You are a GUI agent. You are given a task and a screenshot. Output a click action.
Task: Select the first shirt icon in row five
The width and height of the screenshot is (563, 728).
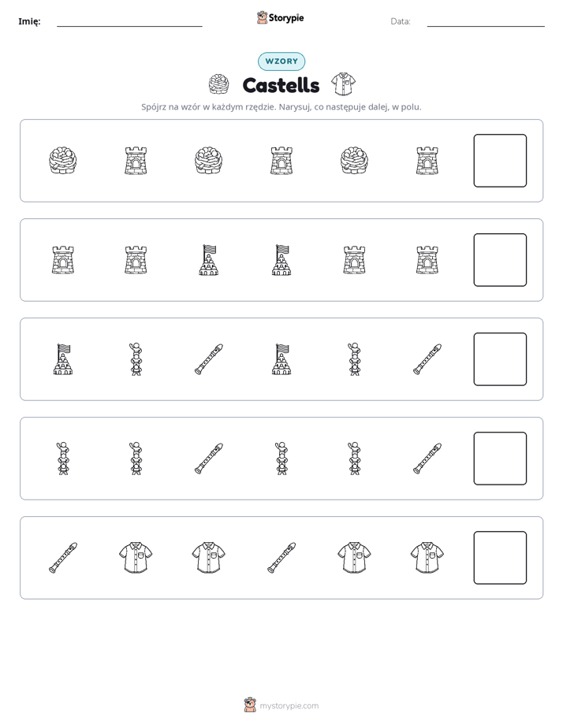[x=136, y=558]
